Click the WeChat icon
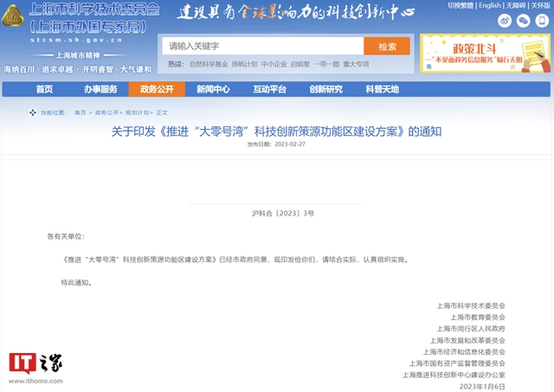The width and height of the screenshot is (554, 392). tap(524, 21)
